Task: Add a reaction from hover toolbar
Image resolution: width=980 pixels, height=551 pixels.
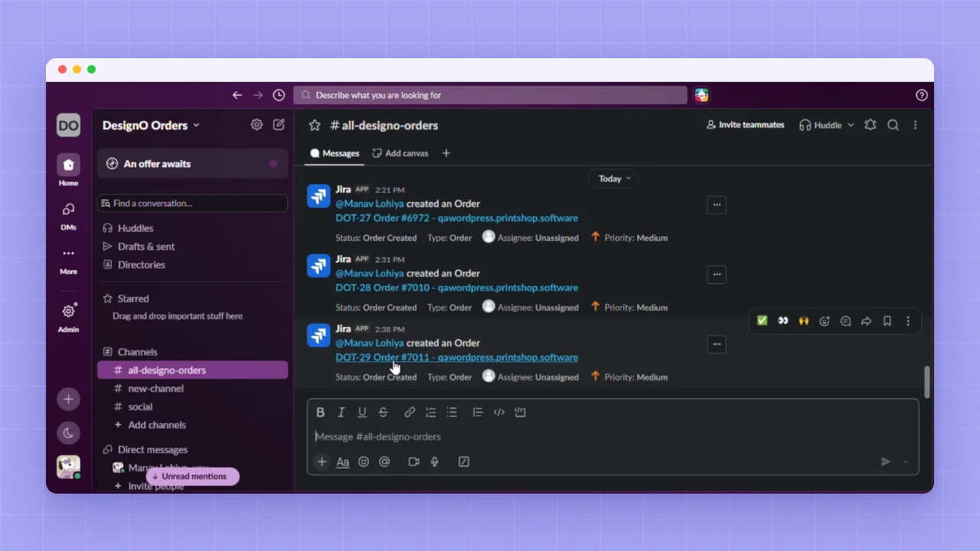Action: 825,321
